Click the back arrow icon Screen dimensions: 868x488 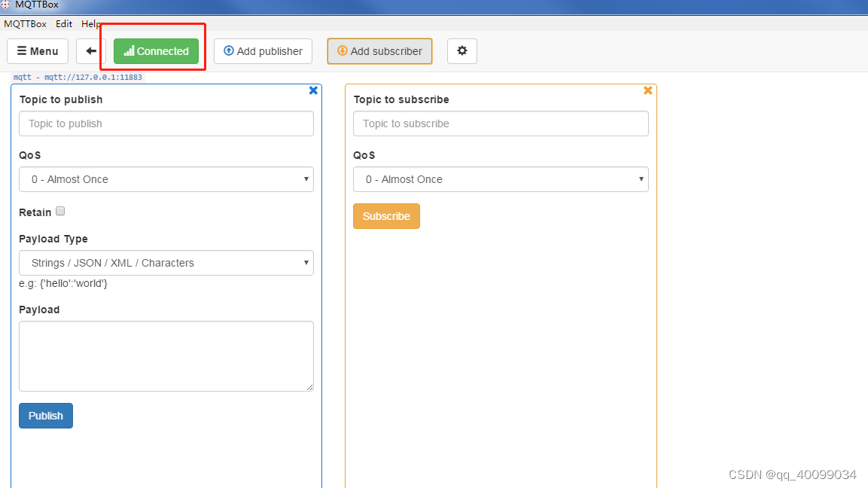coord(91,51)
